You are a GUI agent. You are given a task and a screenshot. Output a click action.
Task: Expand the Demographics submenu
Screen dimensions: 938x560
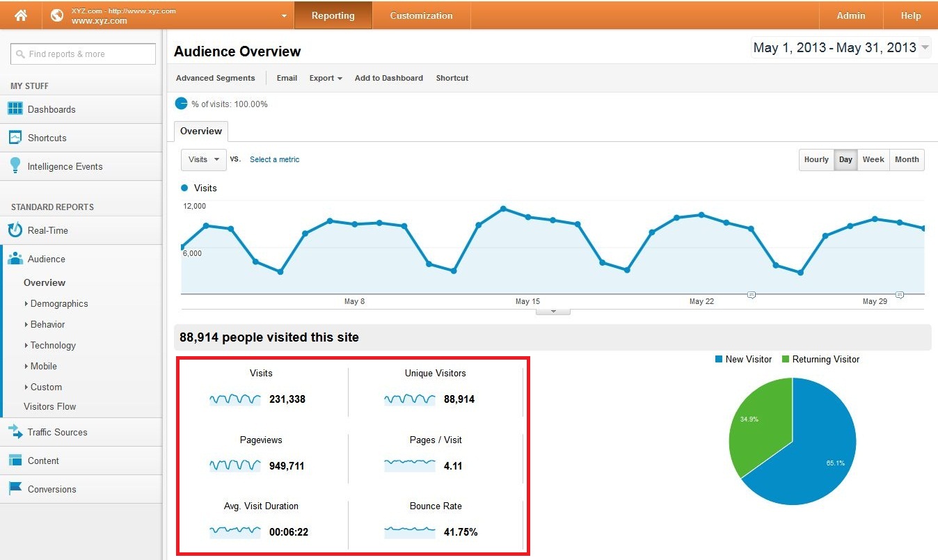(x=58, y=303)
